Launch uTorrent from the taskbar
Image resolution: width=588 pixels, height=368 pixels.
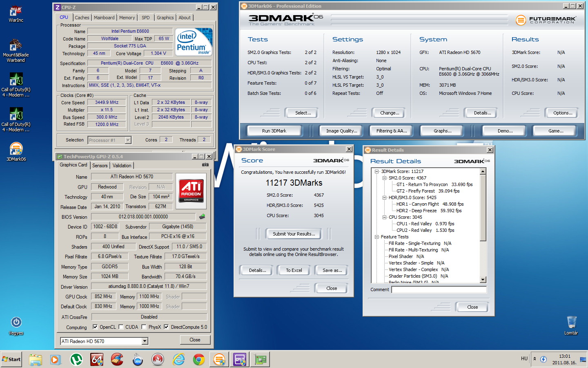pos(76,359)
